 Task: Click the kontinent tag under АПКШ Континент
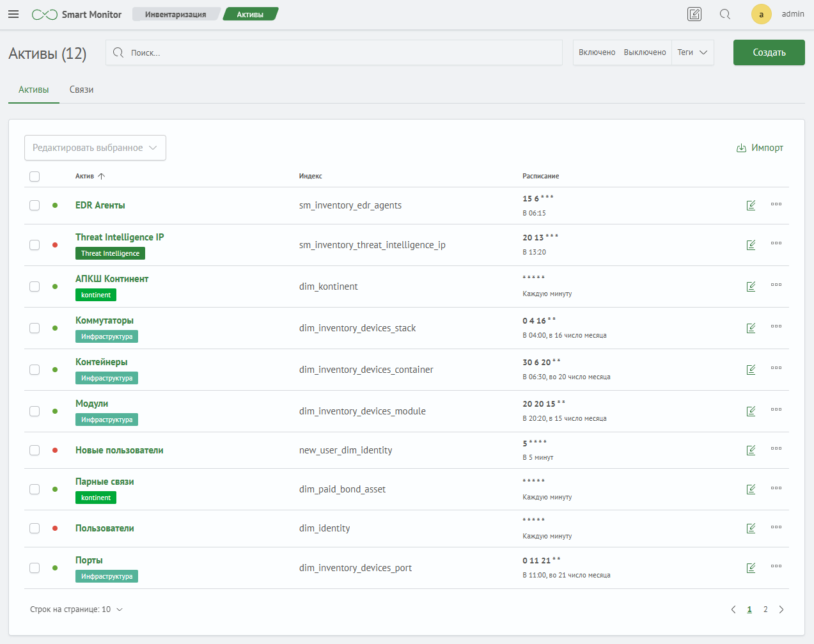coord(96,295)
